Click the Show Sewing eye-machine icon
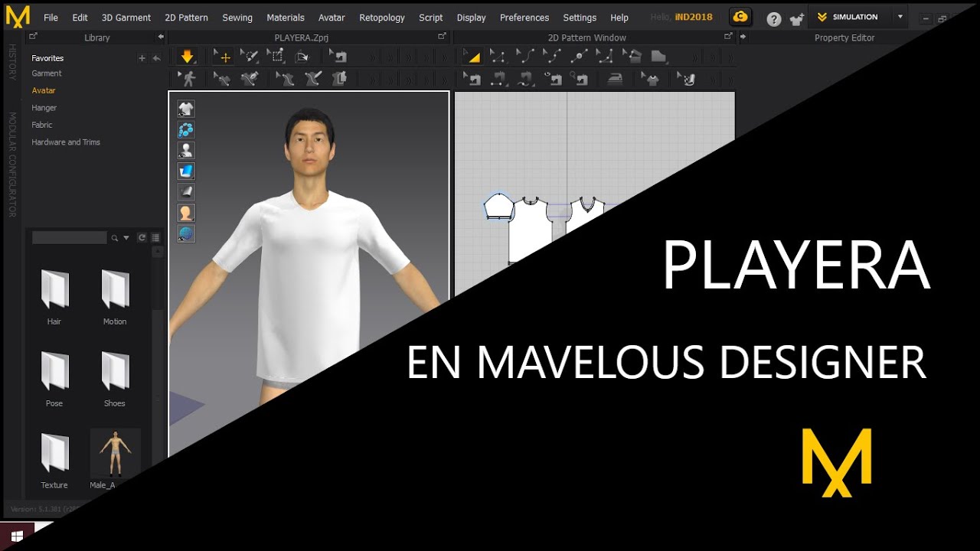 [552, 78]
